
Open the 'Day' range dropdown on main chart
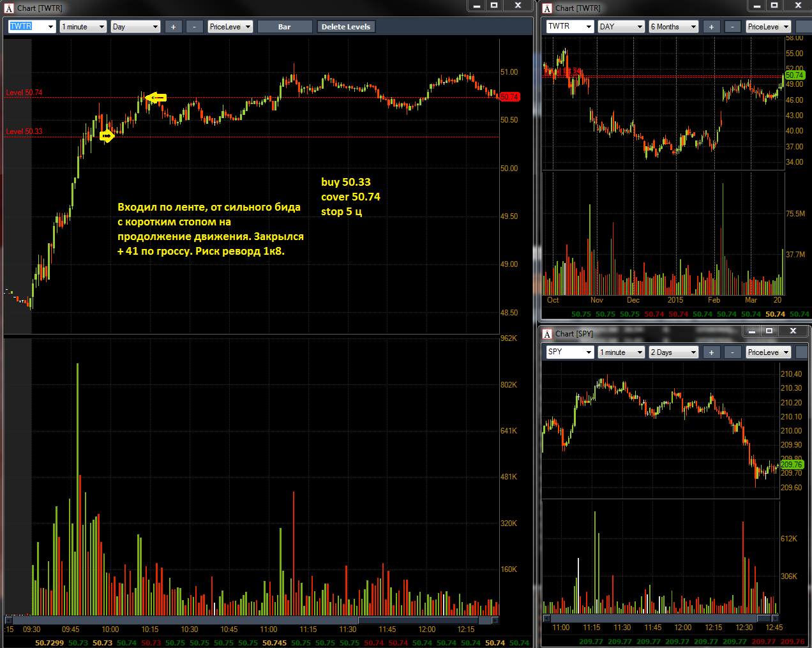tap(135, 27)
